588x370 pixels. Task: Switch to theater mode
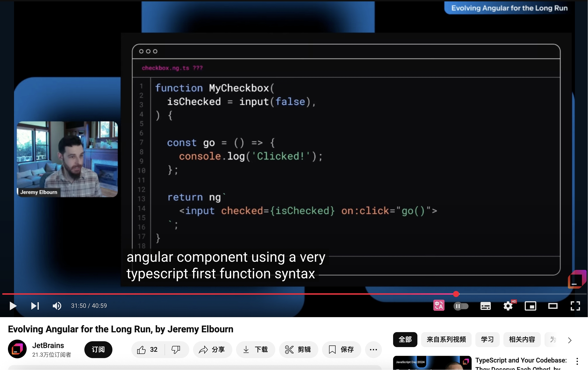pos(553,306)
